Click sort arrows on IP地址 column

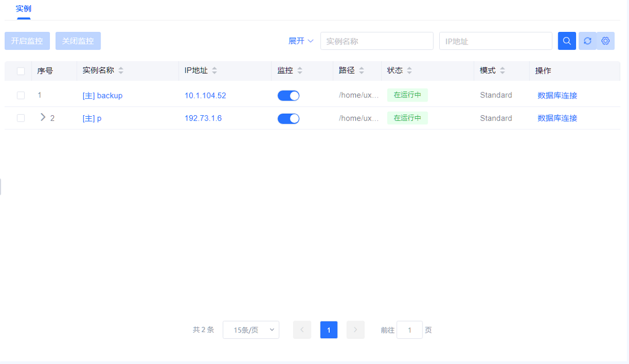click(214, 71)
